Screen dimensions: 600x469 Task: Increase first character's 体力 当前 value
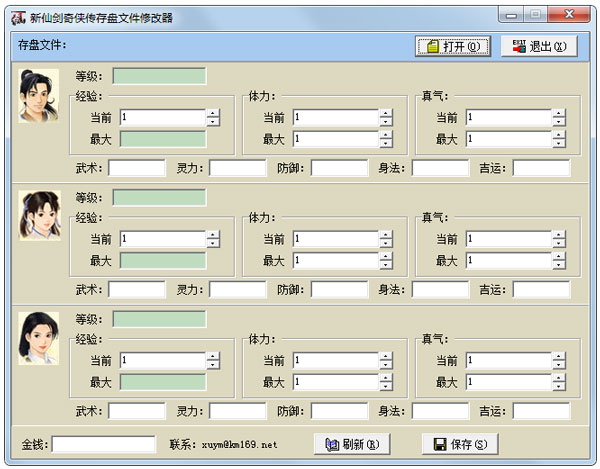point(386,113)
